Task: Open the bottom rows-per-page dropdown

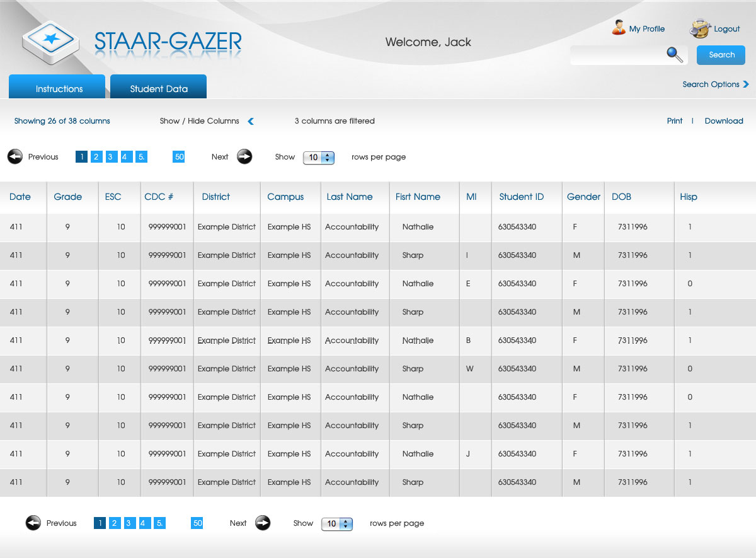Action: (337, 524)
